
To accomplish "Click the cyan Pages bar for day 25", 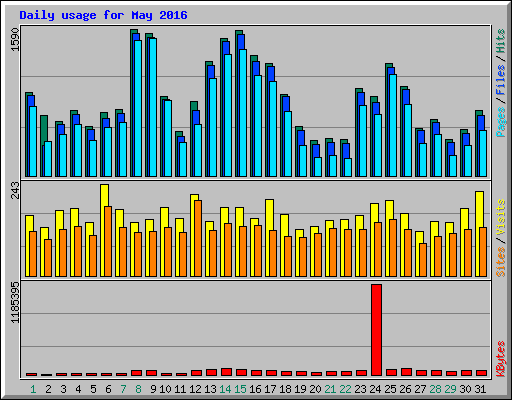I will (393, 125).
